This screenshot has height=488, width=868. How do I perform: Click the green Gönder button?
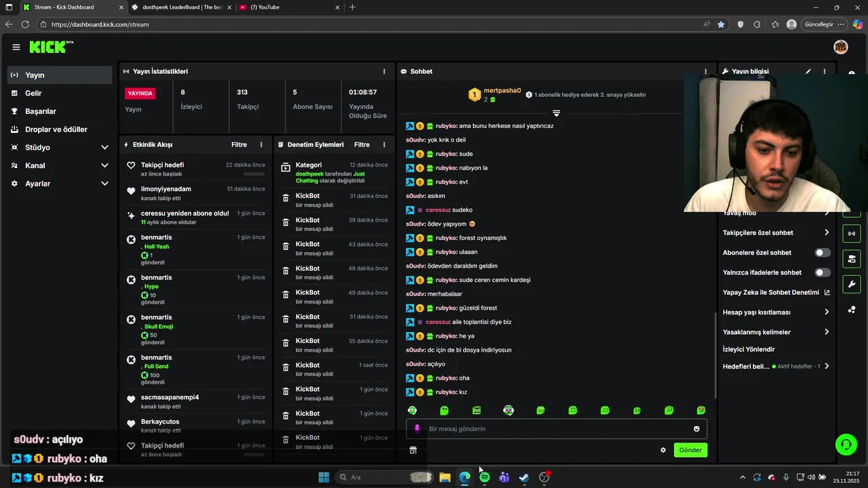(x=690, y=450)
